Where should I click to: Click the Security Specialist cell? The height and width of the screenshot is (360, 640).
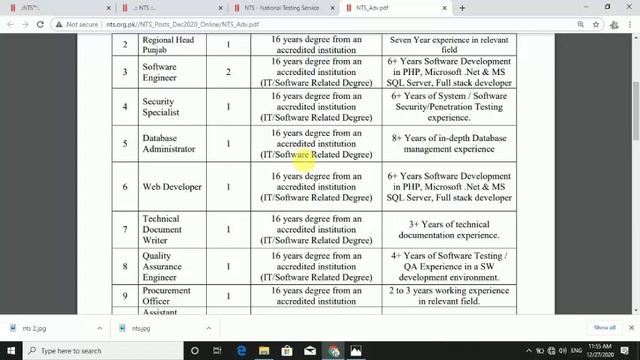172,107
